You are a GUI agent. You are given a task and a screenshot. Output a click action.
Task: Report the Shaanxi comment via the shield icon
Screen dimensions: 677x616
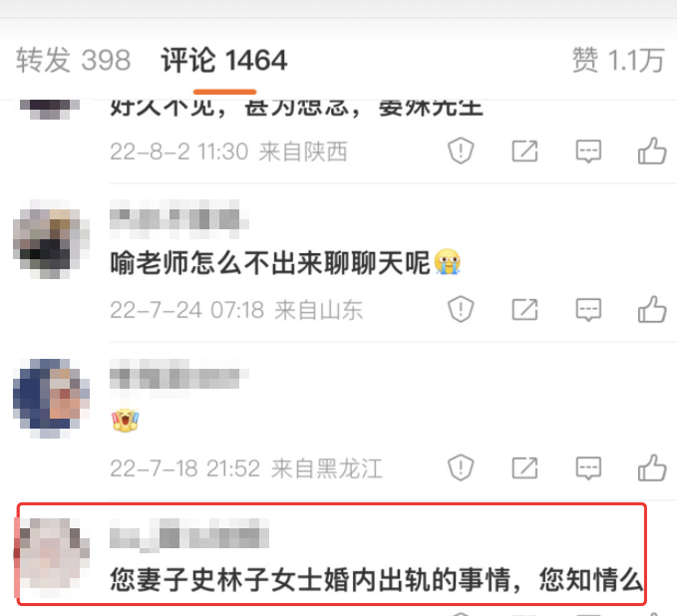click(x=461, y=151)
